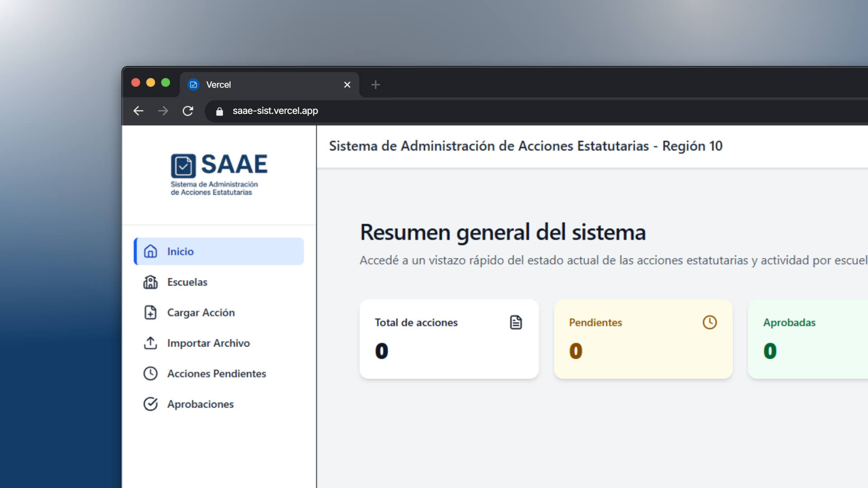
Task: Click the browser back arrow
Action: point(138,111)
